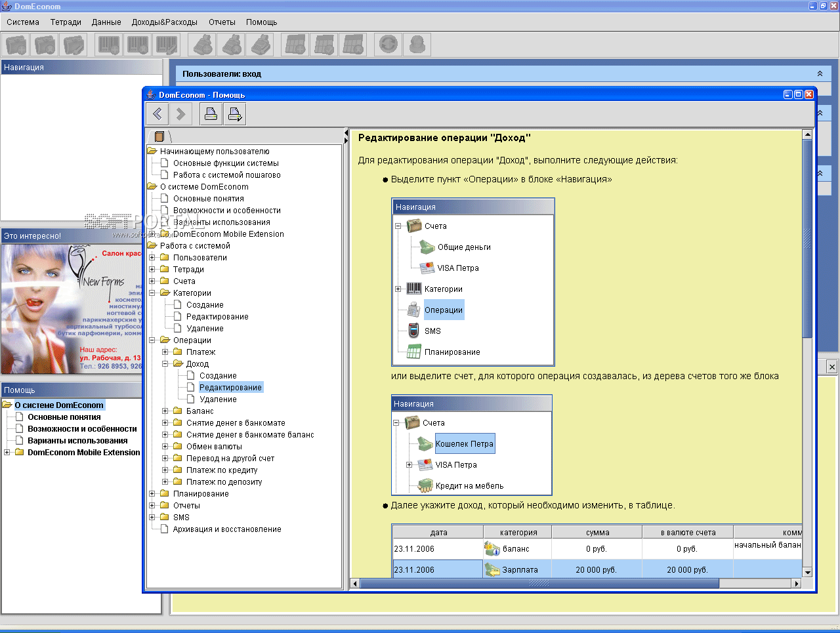This screenshot has height=633, width=840.
Task: Select the book-icon contents tab in help
Action: click(x=159, y=136)
